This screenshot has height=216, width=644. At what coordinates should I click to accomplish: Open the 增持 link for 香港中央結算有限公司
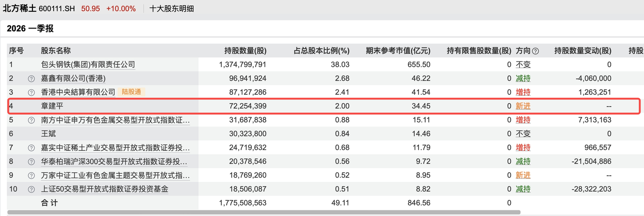pos(523,92)
